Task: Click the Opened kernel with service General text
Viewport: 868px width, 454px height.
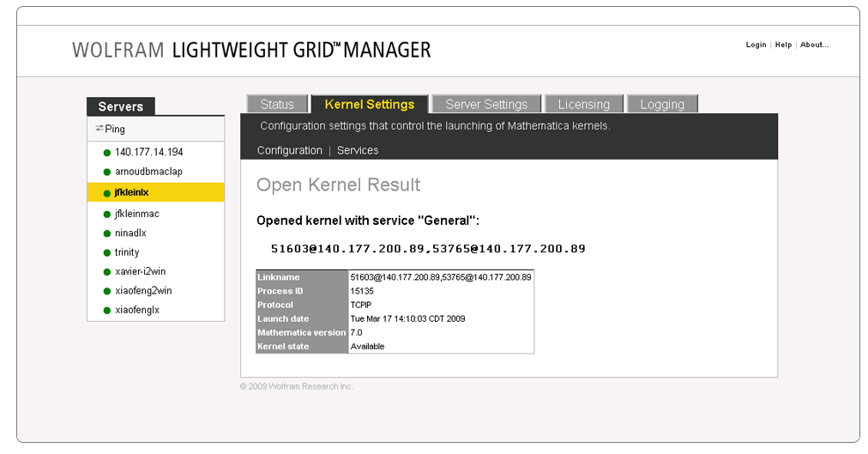Action: pos(368,221)
